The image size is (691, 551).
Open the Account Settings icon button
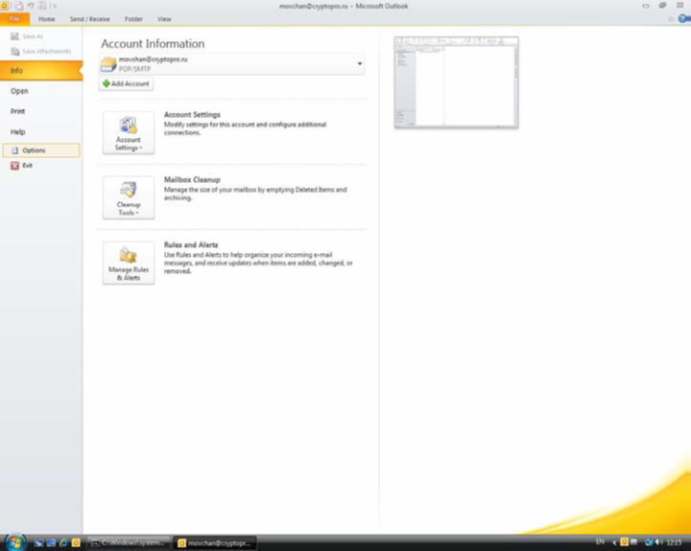tap(128, 133)
